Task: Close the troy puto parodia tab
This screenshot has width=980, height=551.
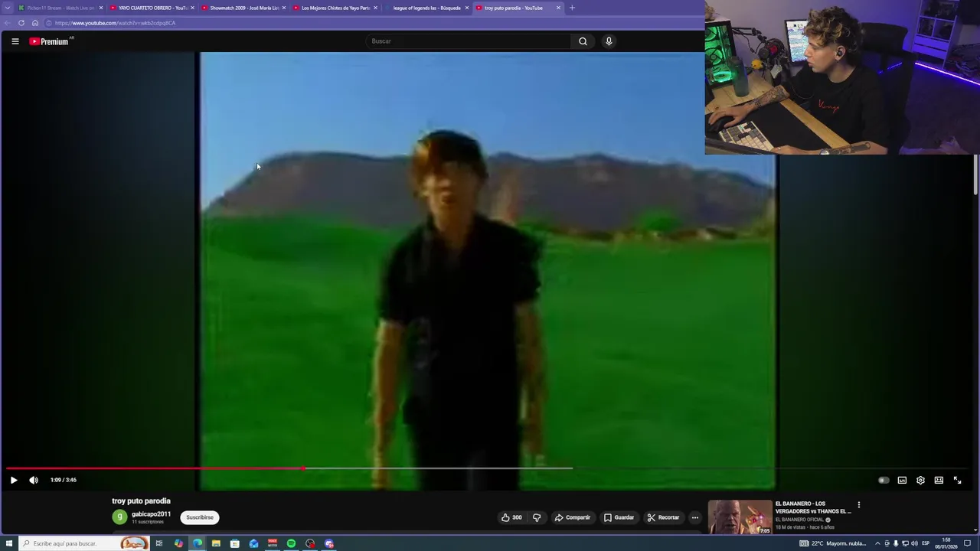Action: (558, 8)
